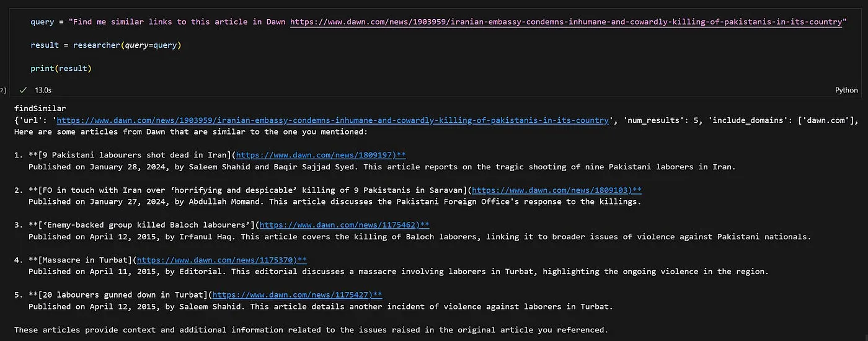Click the print(result) code line
This screenshot has height=341, width=868.
61,68
